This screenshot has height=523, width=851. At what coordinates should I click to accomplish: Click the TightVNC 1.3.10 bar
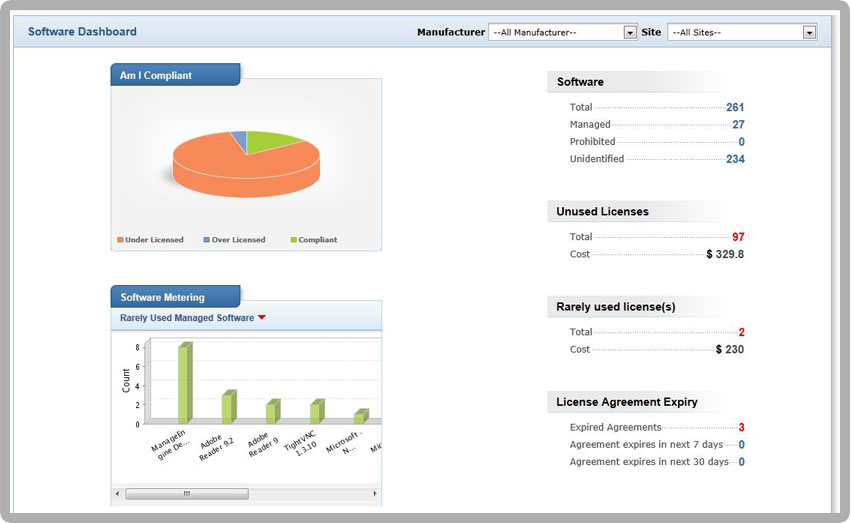[x=316, y=412]
